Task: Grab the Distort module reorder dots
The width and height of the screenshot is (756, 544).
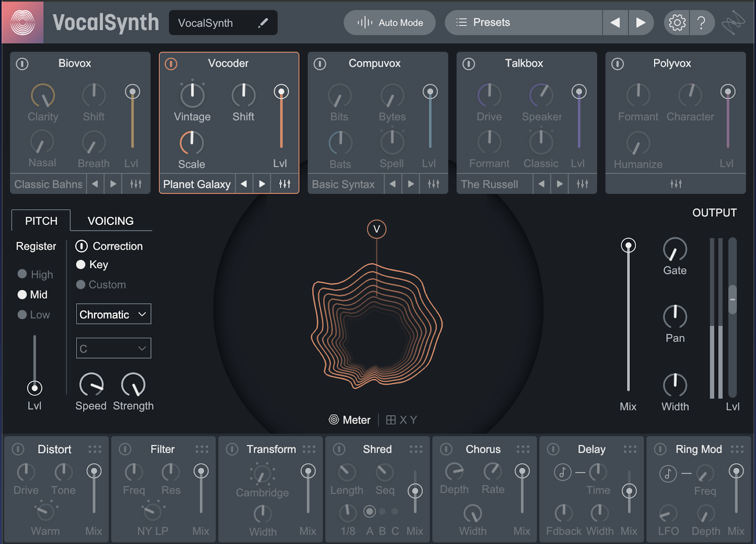Action: 94,449
